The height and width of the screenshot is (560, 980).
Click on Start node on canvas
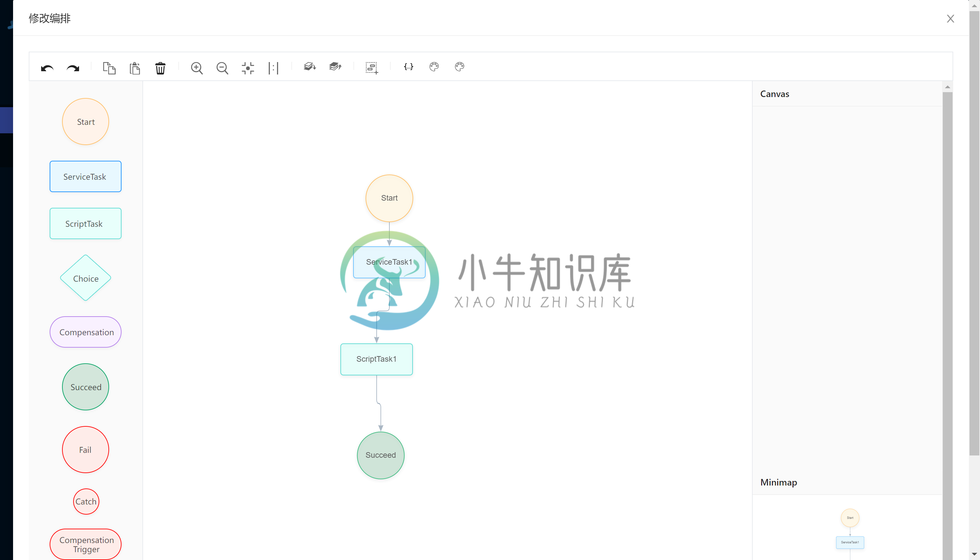389,197
